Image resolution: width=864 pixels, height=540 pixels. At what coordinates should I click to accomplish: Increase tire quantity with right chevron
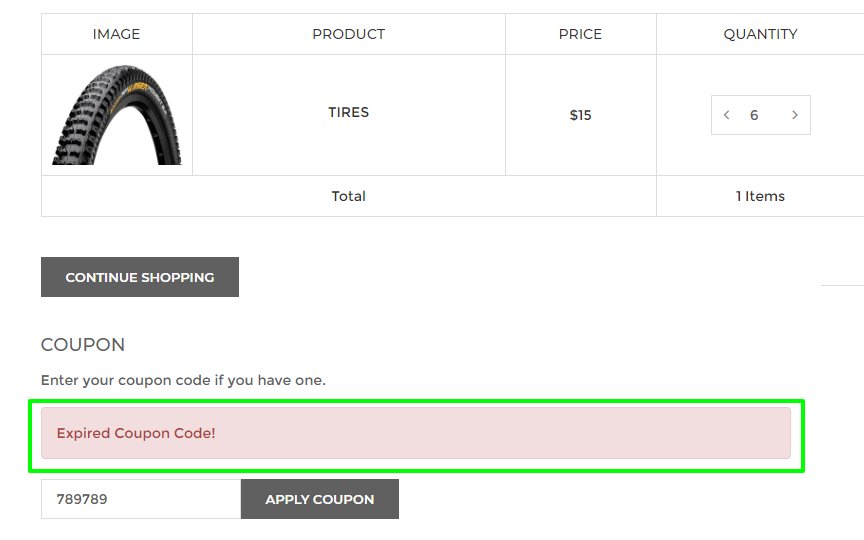pyautogui.click(x=795, y=115)
